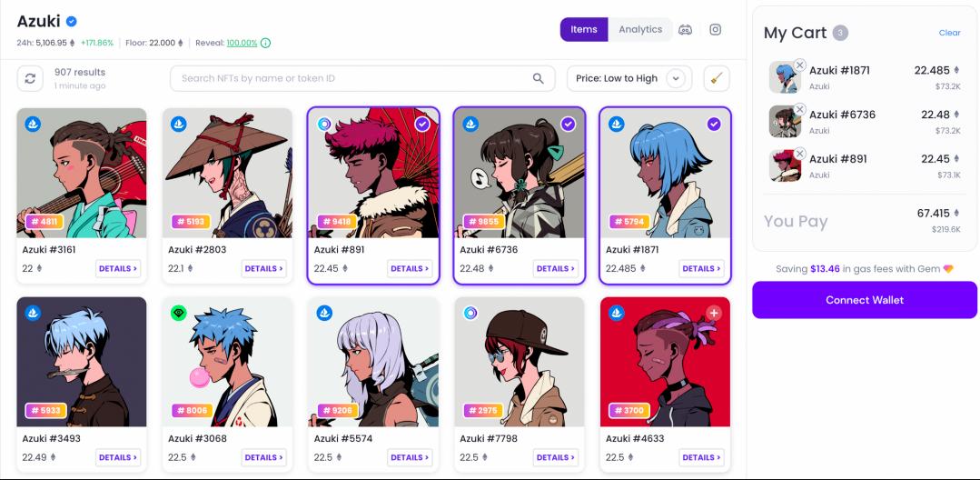Viewport: 980px width, 480px height.
Task: Open the Instagram icon link
Action: 716,29
